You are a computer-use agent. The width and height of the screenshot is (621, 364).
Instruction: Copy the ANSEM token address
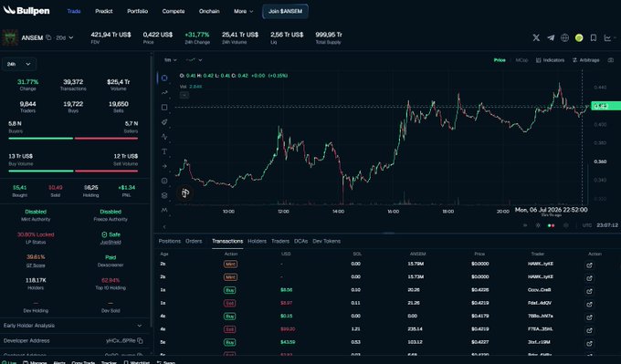click(48, 37)
